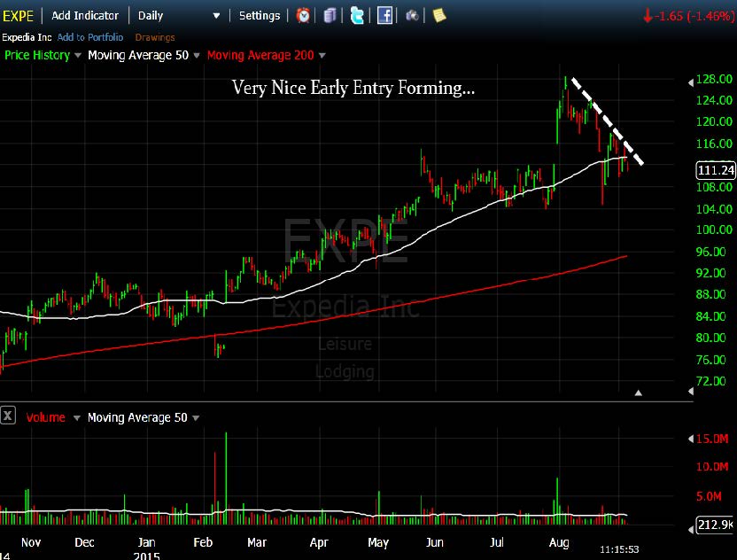
Task: Click the Jun label on the time axis
Action: pos(435,542)
